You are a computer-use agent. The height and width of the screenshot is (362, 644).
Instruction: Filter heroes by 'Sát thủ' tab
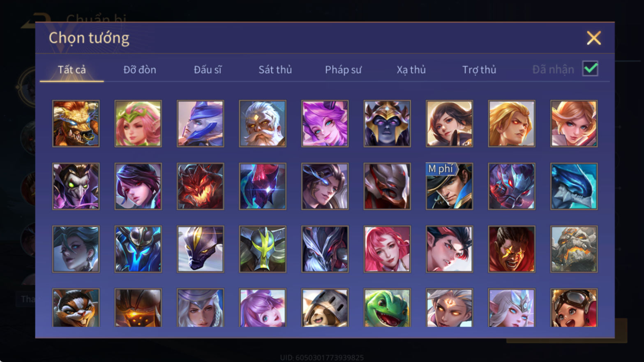click(x=275, y=69)
